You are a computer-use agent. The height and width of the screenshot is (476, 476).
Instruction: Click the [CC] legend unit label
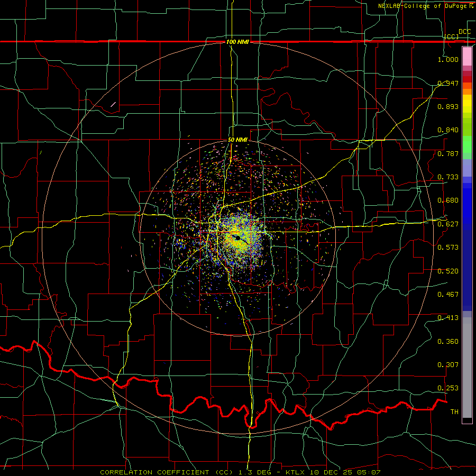452,36
